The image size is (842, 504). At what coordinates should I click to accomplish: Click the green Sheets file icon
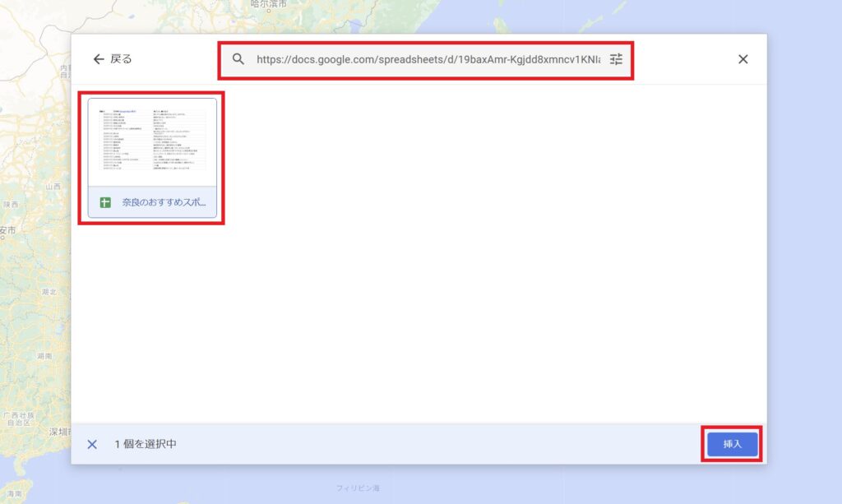(105, 202)
